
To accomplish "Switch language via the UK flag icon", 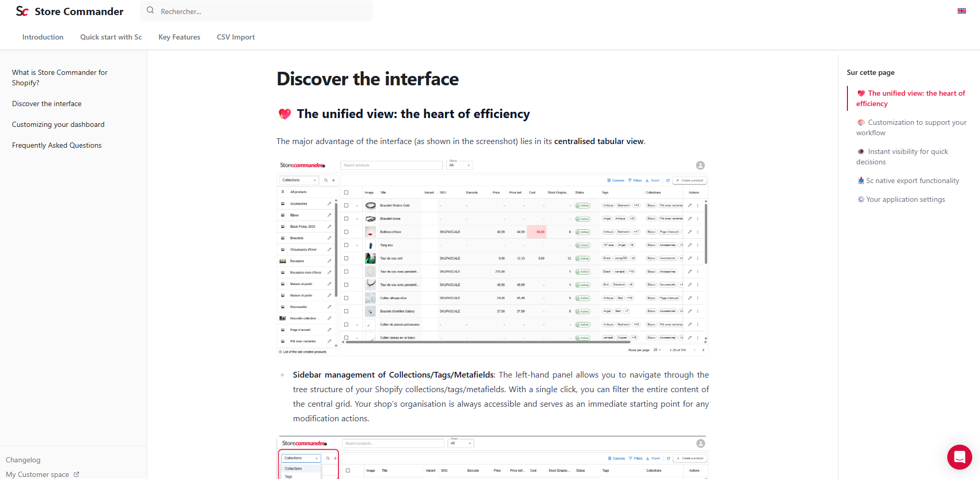I will 961,11.
